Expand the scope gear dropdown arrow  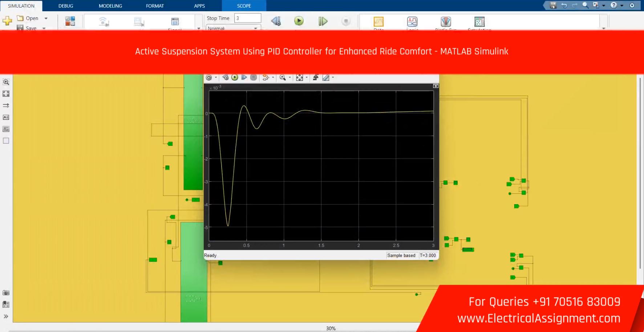216,78
